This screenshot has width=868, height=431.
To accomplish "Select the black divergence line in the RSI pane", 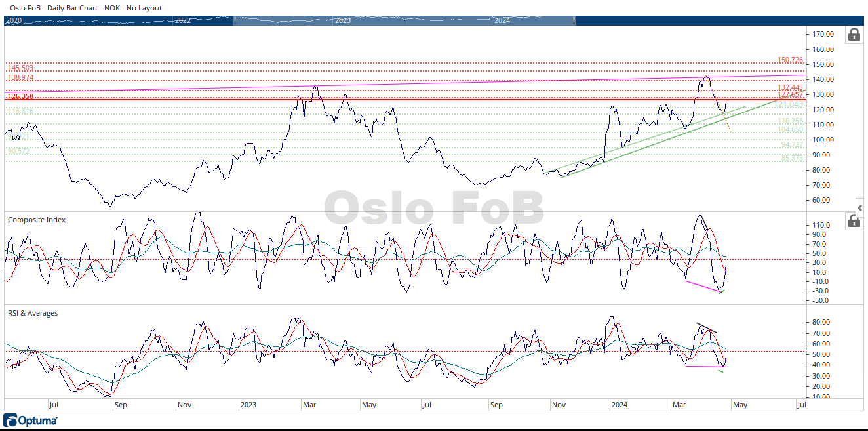I will pos(707,327).
